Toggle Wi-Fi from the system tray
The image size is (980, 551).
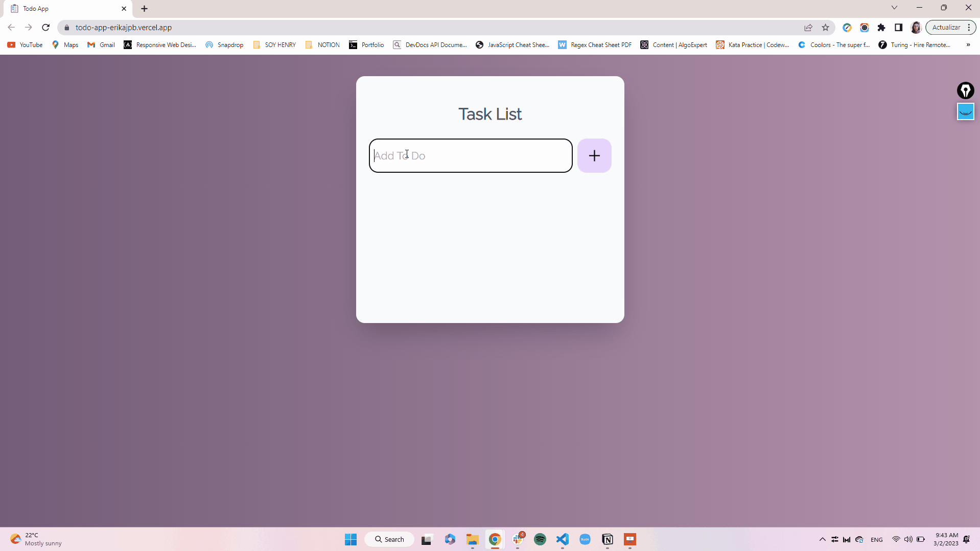coord(896,539)
